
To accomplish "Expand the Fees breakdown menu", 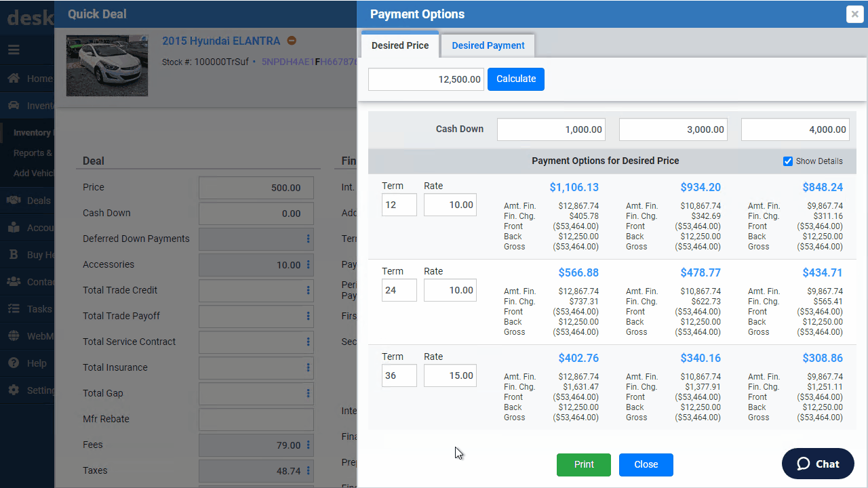I will coord(308,445).
